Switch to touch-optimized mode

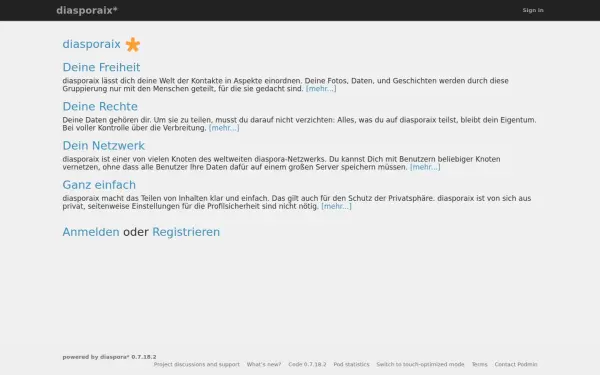420,364
